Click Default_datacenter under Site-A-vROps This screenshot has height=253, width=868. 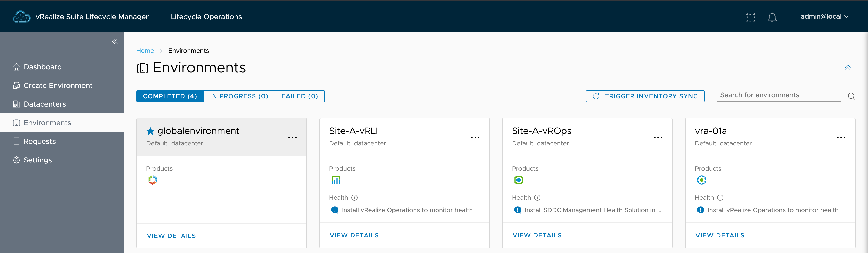pyautogui.click(x=540, y=143)
